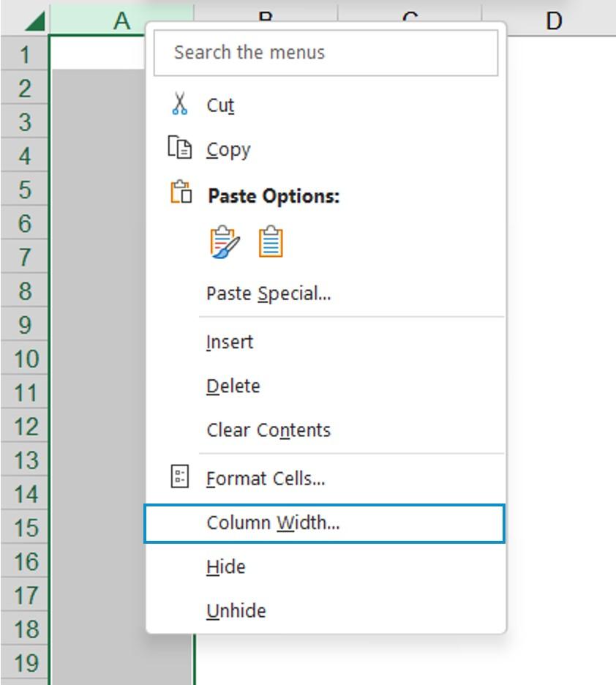Click the scissors Cut icon
Viewport: 616px width, 685px height.
pos(179,103)
